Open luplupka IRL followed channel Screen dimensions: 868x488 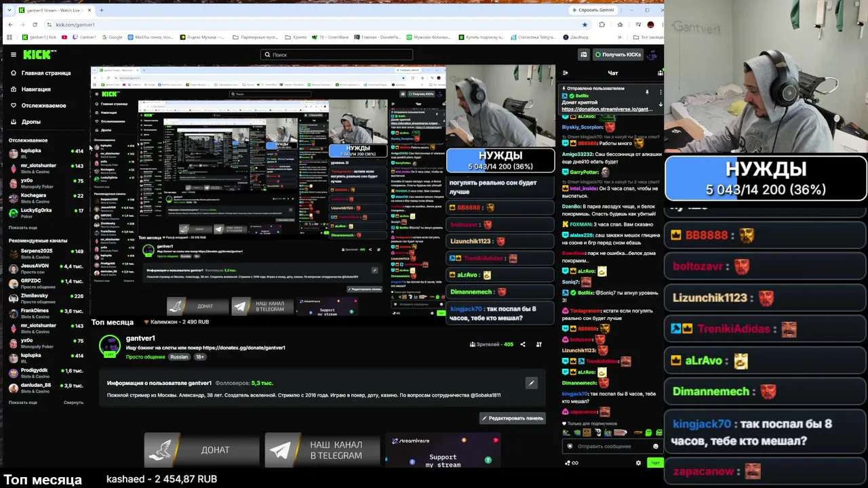pyautogui.click(x=46, y=153)
